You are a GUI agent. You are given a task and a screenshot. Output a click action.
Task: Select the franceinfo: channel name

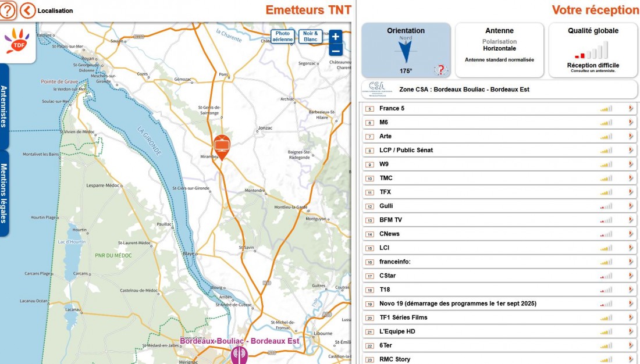[394, 262]
